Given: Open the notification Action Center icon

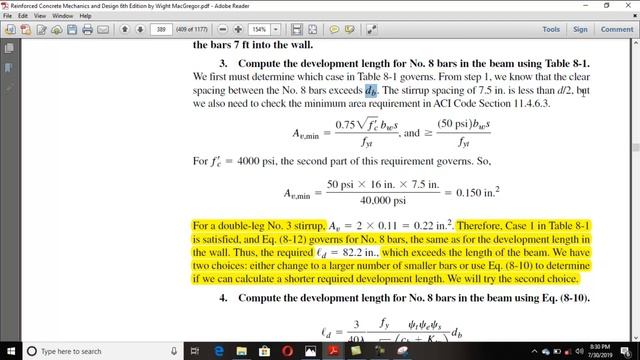Looking at the screenshot, I should pos(625,351).
